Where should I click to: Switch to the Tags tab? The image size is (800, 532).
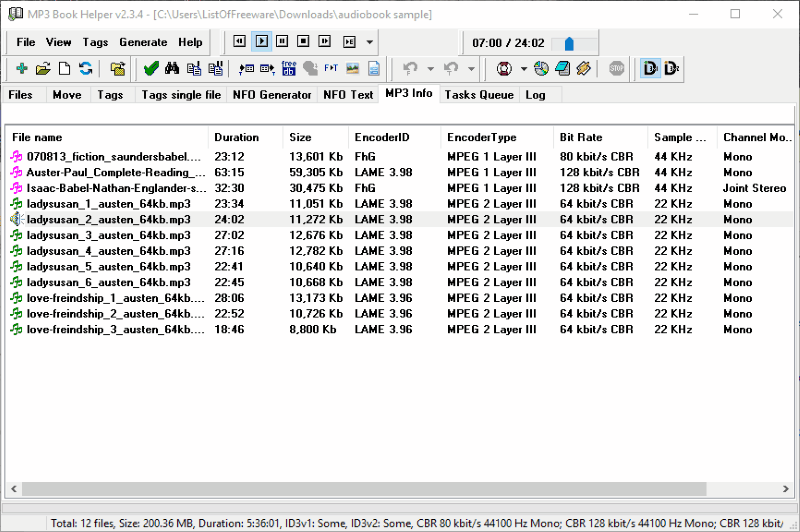(x=110, y=95)
